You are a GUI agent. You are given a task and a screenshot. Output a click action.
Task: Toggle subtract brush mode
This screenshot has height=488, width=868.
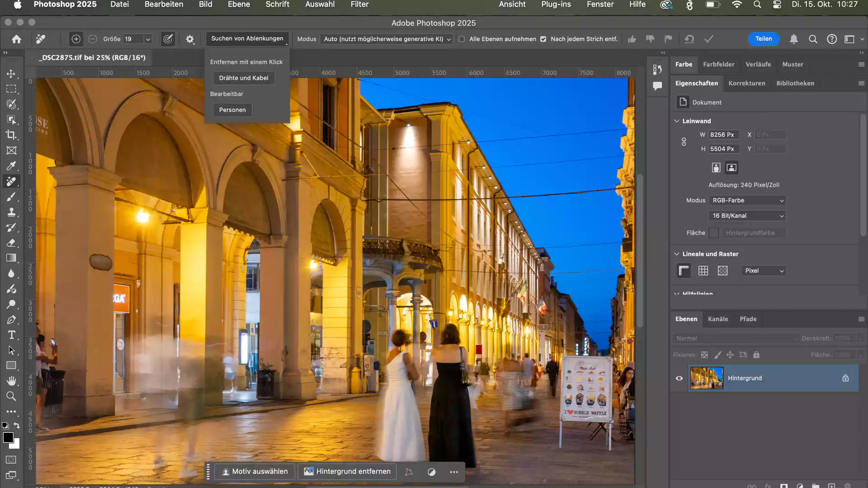(93, 39)
